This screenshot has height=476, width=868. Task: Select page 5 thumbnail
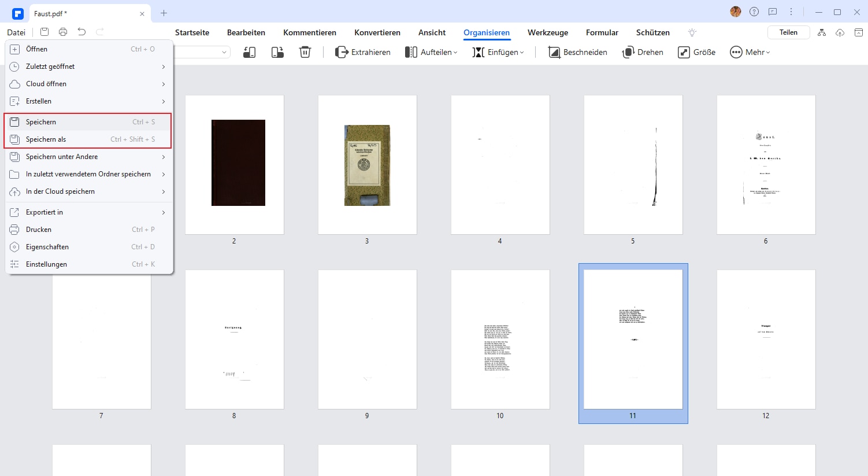point(633,165)
